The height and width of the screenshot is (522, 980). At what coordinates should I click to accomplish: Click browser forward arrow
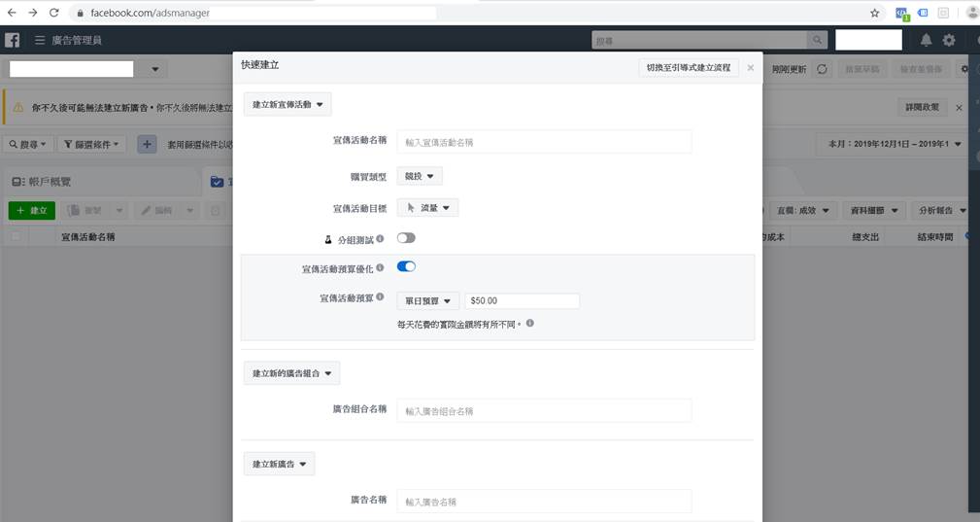(x=32, y=13)
